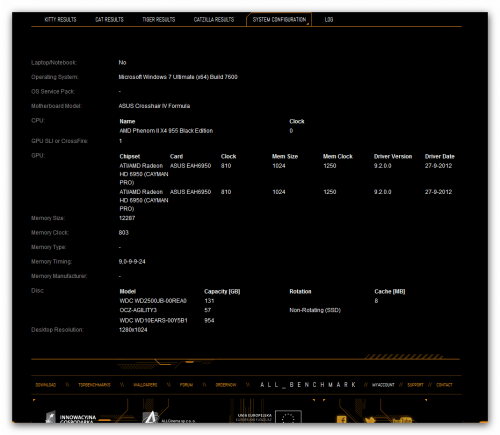This screenshot has height=435, width=500.
Task: Click the Order Now footer link
Action: click(226, 385)
